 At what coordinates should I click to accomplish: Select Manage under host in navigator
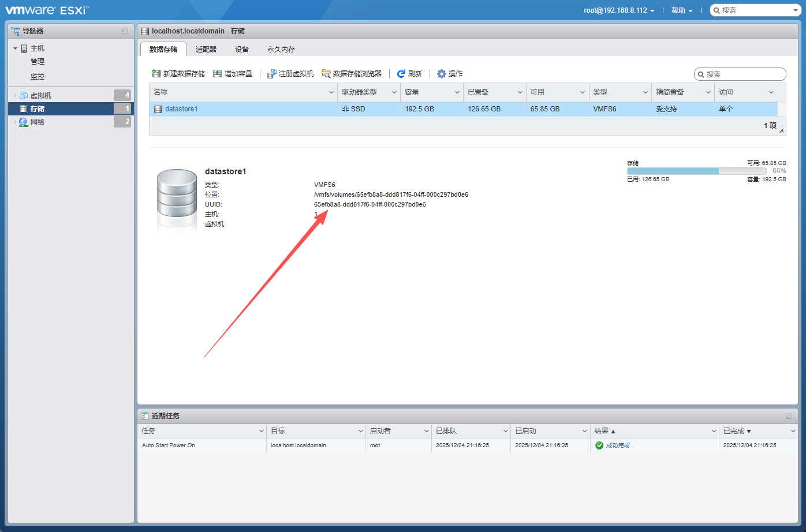[38, 62]
